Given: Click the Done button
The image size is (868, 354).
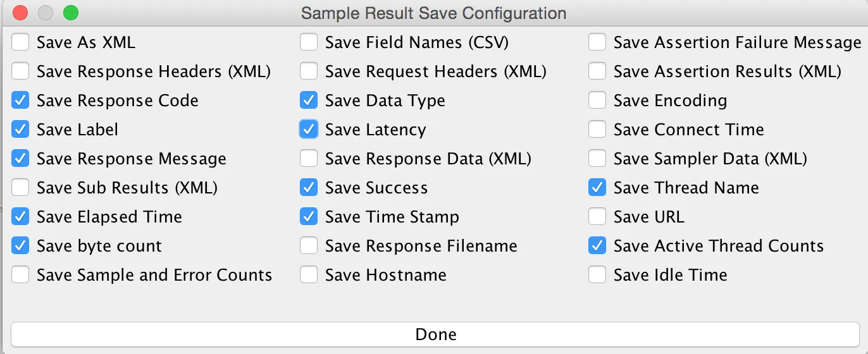Looking at the screenshot, I should [x=435, y=334].
